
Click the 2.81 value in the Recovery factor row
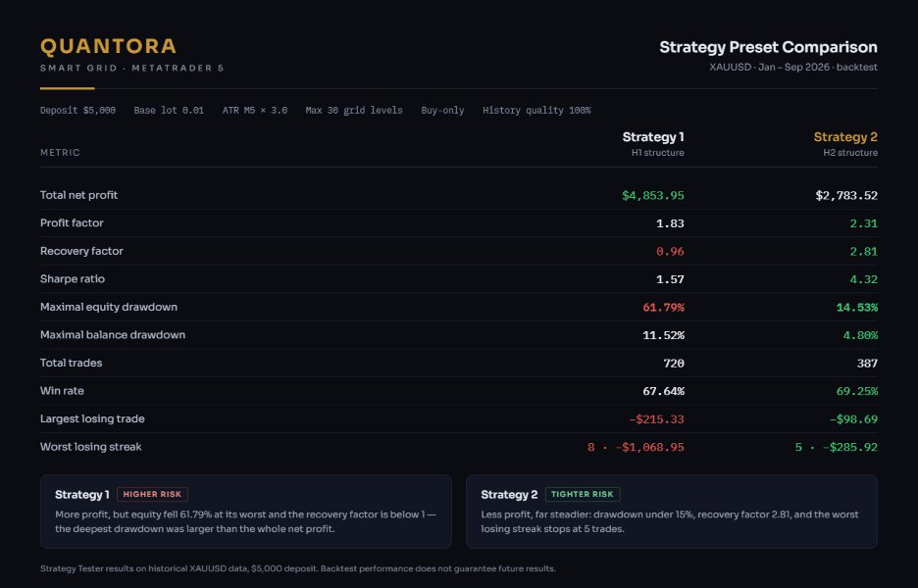click(863, 252)
